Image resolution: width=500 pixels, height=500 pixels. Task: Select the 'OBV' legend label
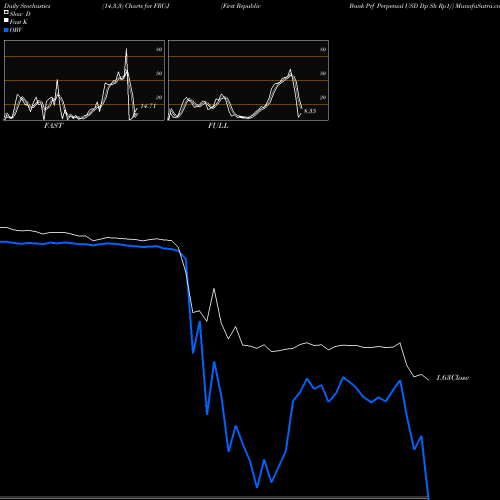(x=16, y=30)
